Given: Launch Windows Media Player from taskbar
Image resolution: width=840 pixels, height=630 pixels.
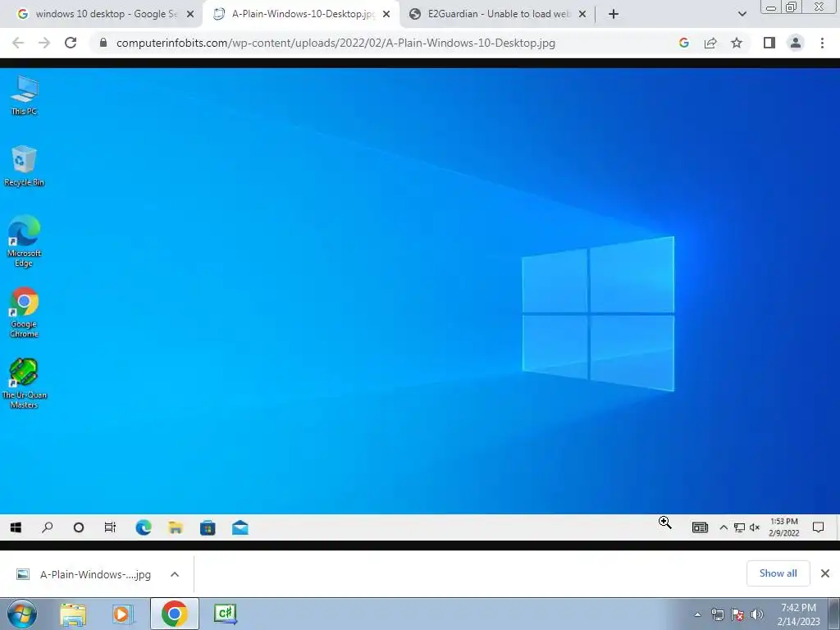Looking at the screenshot, I should click(123, 614).
